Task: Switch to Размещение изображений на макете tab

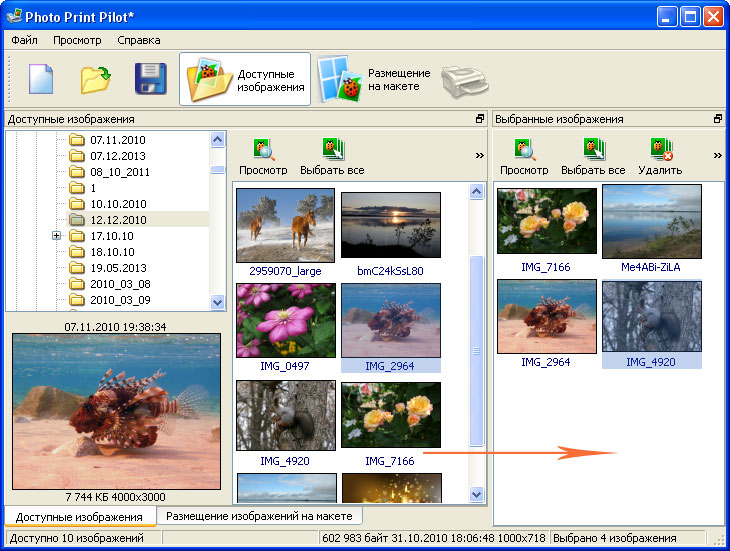Action: click(259, 516)
